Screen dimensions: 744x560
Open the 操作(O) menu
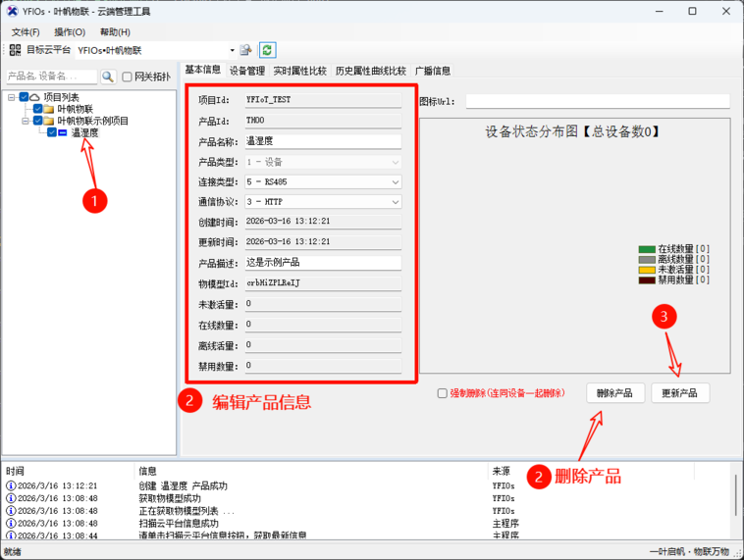[x=70, y=31]
